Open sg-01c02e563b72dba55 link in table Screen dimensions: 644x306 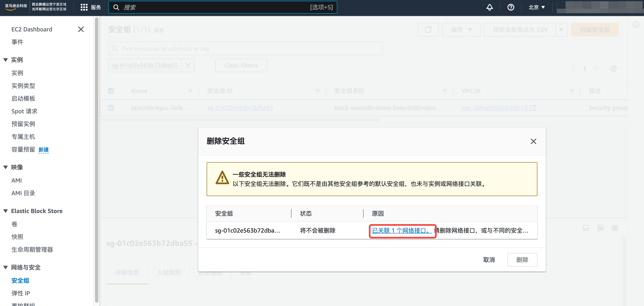[240, 108]
